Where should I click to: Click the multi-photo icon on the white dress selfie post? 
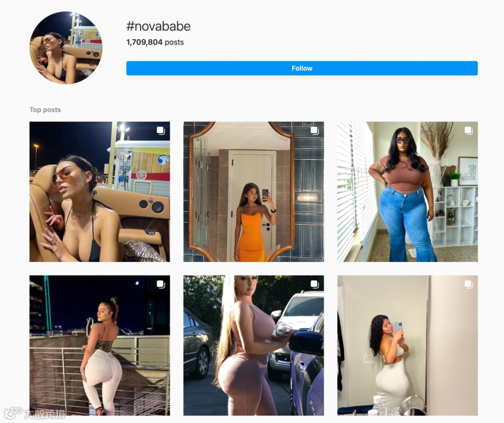pos(469,284)
